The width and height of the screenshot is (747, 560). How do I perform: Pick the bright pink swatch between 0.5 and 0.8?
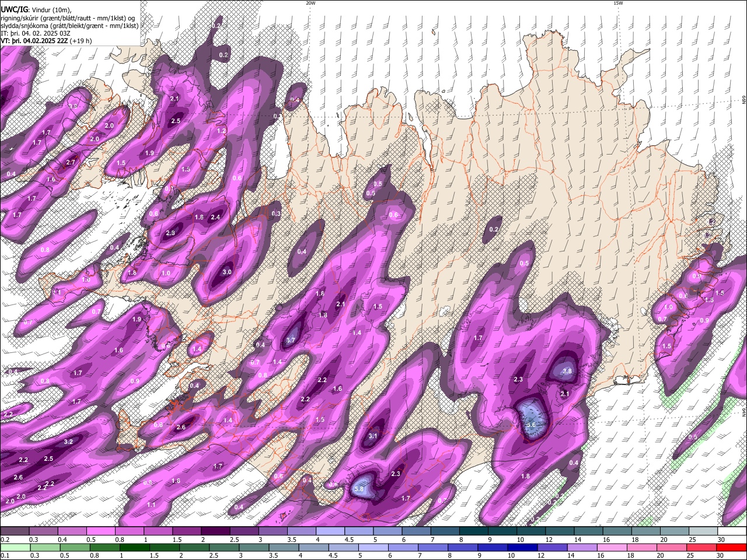(101, 531)
